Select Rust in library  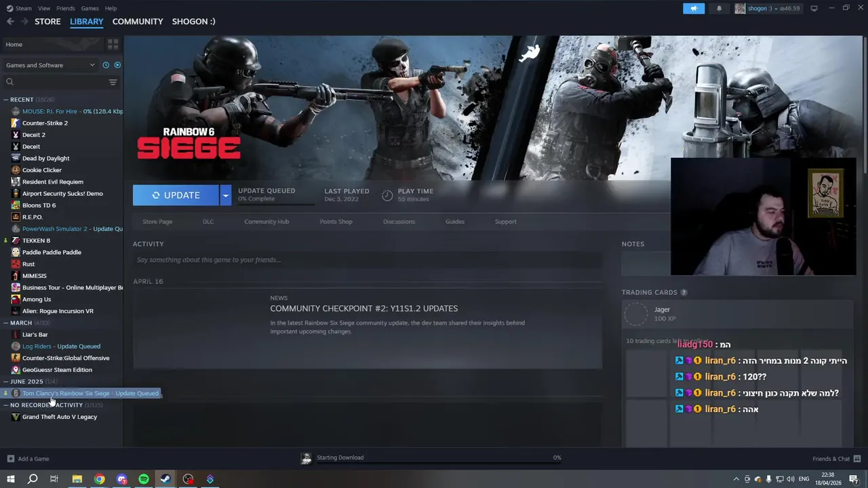(x=28, y=264)
